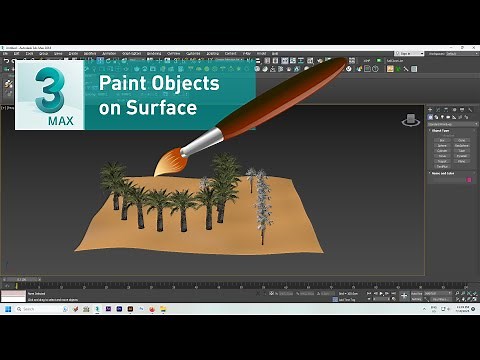Click the Sphere primitive button

[x=442, y=146]
